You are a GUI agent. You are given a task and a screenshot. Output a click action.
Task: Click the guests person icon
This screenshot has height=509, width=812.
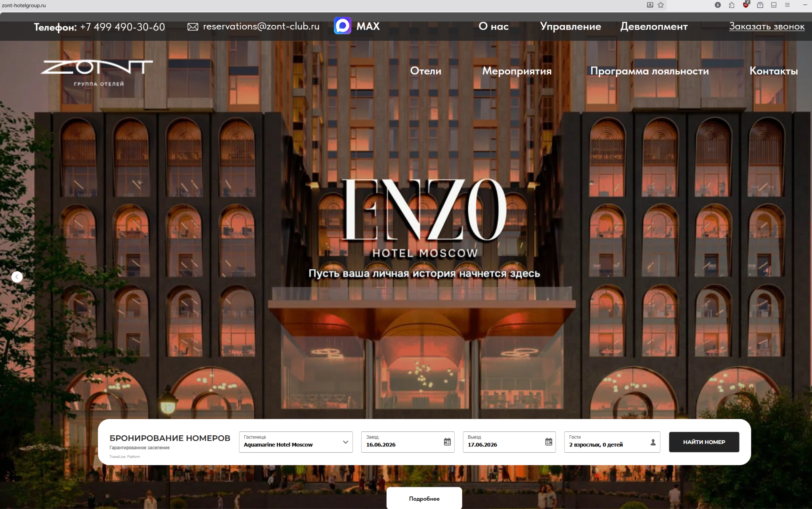point(653,442)
